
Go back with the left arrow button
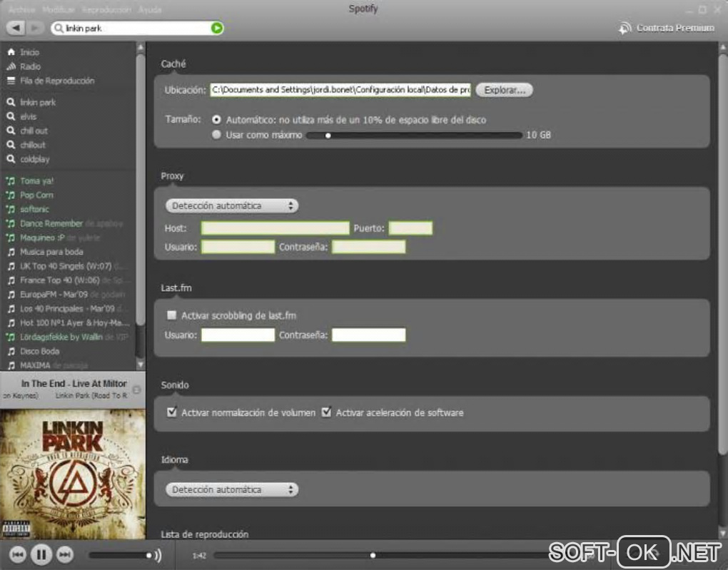(x=16, y=28)
